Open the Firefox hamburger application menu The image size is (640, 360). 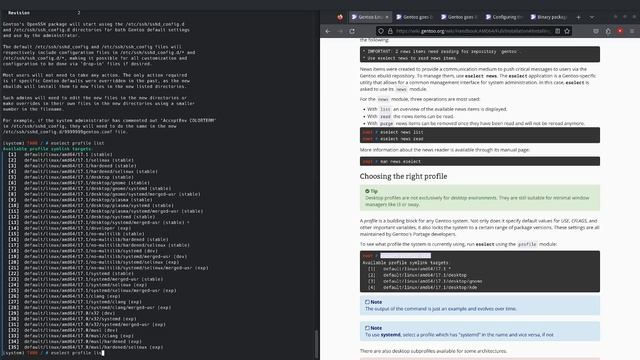632,31
